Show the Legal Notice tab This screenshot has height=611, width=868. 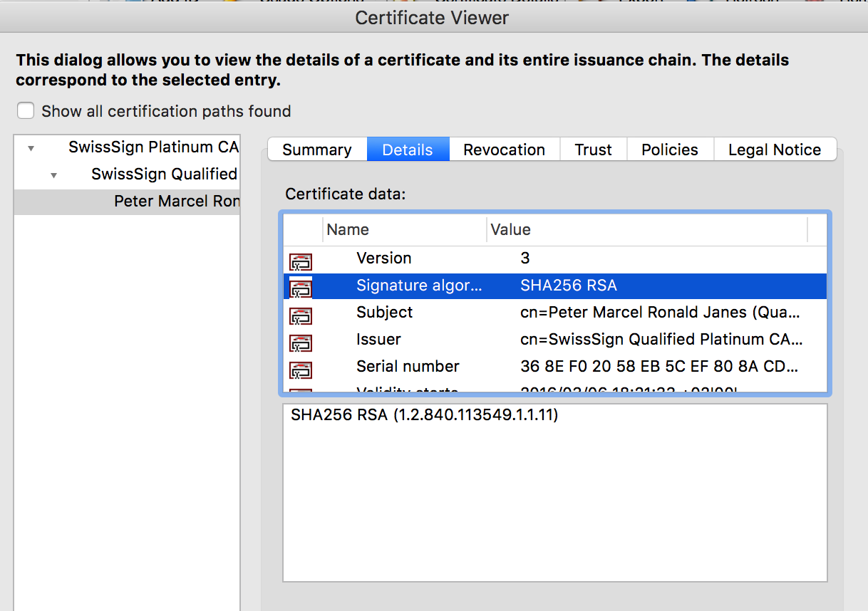tap(774, 150)
